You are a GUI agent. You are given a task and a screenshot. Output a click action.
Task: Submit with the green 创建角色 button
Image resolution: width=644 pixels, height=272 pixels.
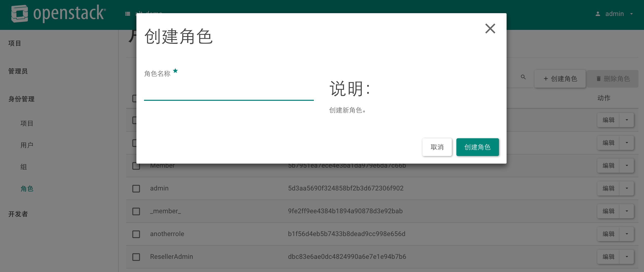coord(477,147)
